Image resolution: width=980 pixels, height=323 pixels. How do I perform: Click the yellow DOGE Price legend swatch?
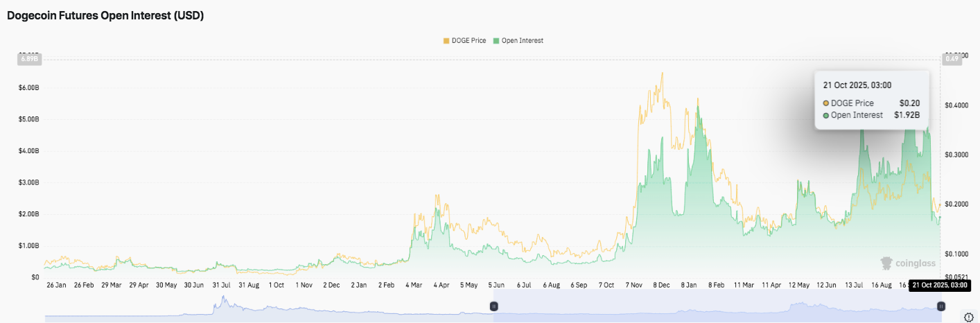tap(446, 41)
